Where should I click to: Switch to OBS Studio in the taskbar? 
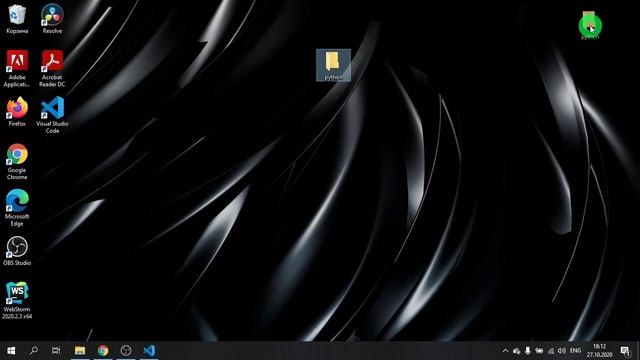pyautogui.click(x=126, y=351)
